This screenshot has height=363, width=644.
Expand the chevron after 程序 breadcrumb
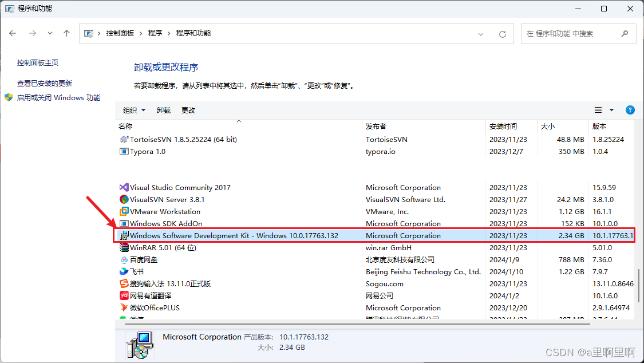click(169, 33)
